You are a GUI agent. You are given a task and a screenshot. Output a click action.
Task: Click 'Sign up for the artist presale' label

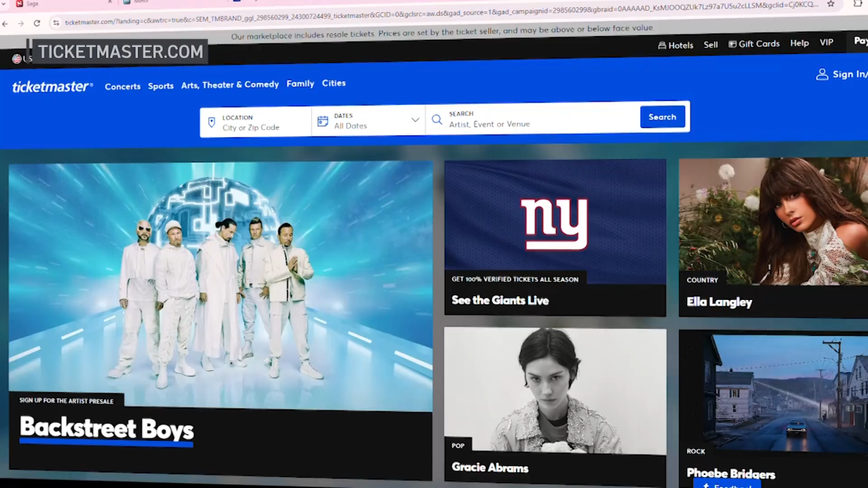point(67,400)
